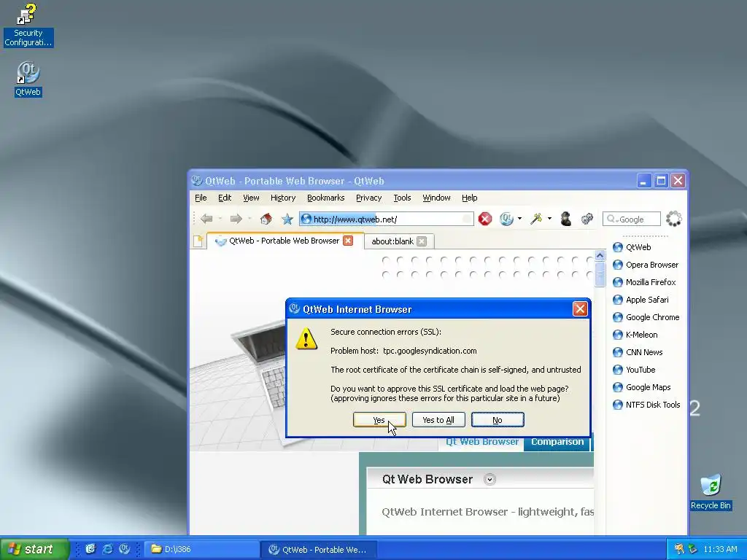This screenshot has width=747, height=560.
Task: Open the D:\i386 taskbar item
Action: (201, 549)
